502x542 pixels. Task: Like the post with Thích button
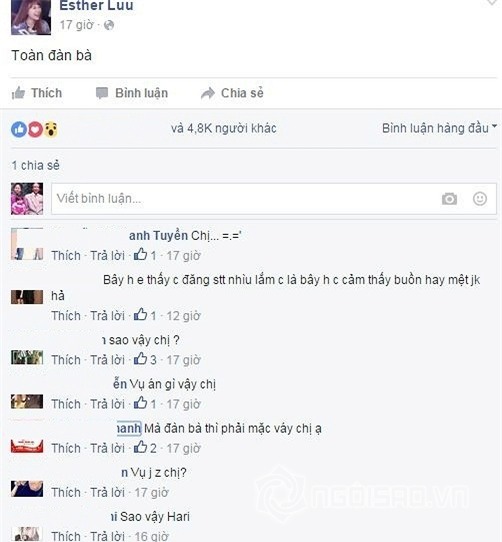click(x=37, y=93)
